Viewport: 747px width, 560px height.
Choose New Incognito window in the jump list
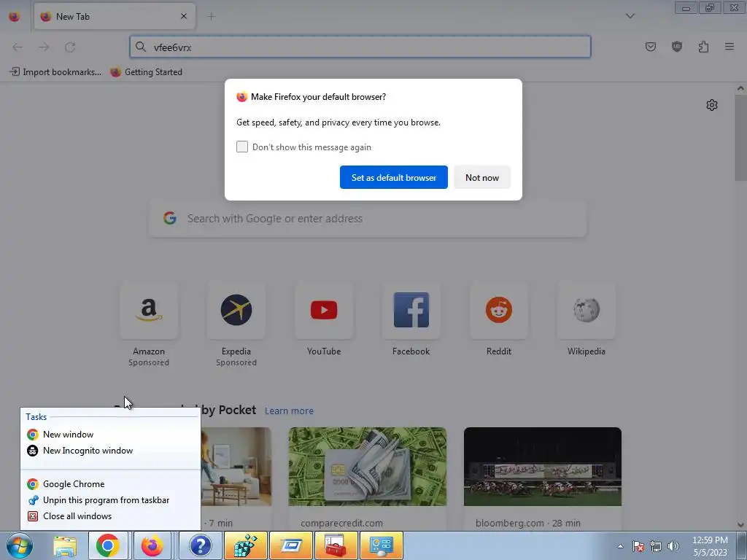pyautogui.click(x=111, y=451)
